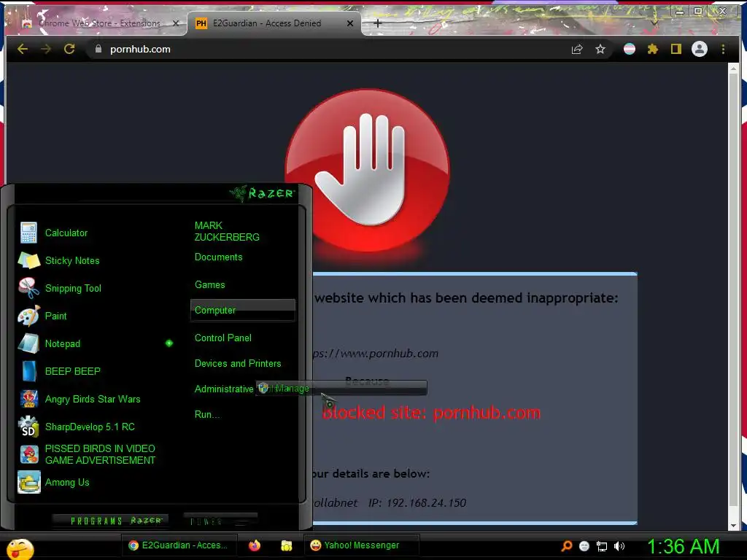Image resolution: width=747 pixels, height=560 pixels.
Task: Open Games from the start menu
Action: (209, 285)
